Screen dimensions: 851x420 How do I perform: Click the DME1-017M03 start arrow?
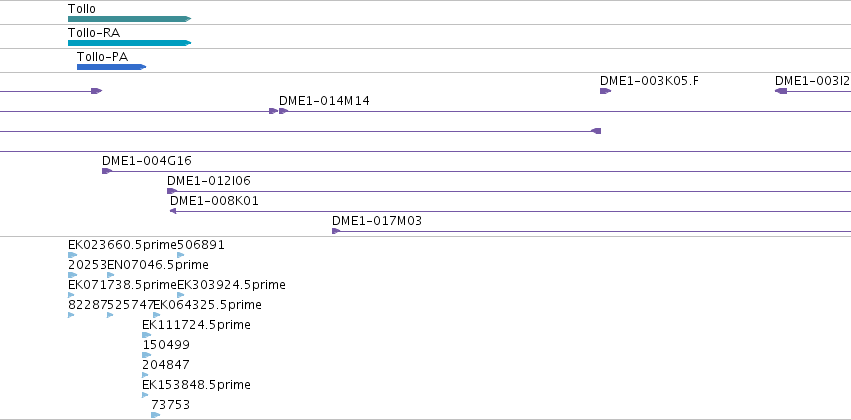point(336,231)
